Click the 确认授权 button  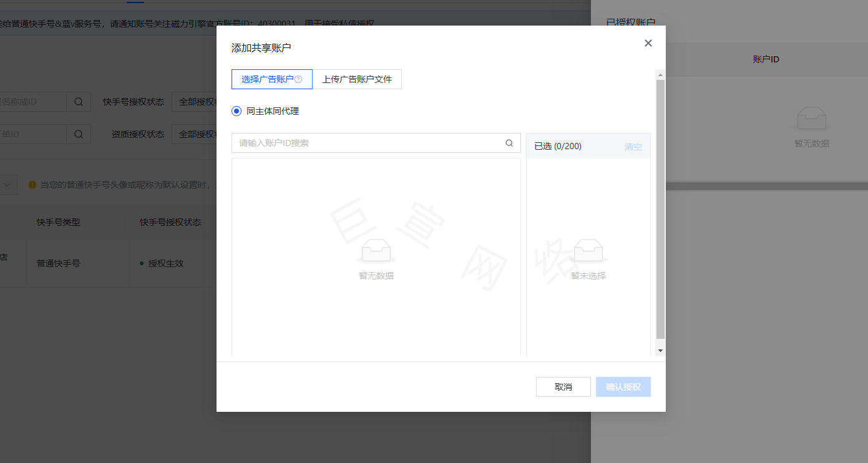point(623,387)
